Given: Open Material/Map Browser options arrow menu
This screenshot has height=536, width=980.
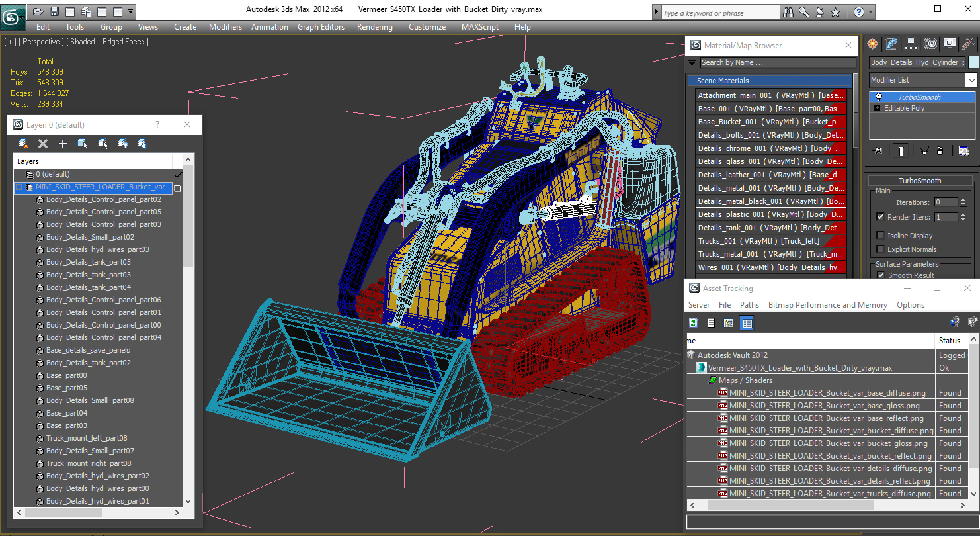Looking at the screenshot, I should click(692, 62).
